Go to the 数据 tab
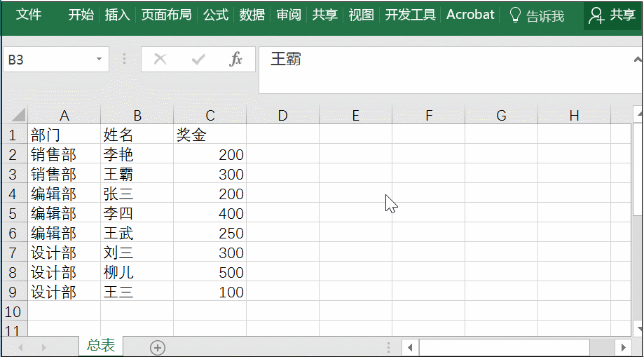The image size is (644, 357). [x=252, y=15]
